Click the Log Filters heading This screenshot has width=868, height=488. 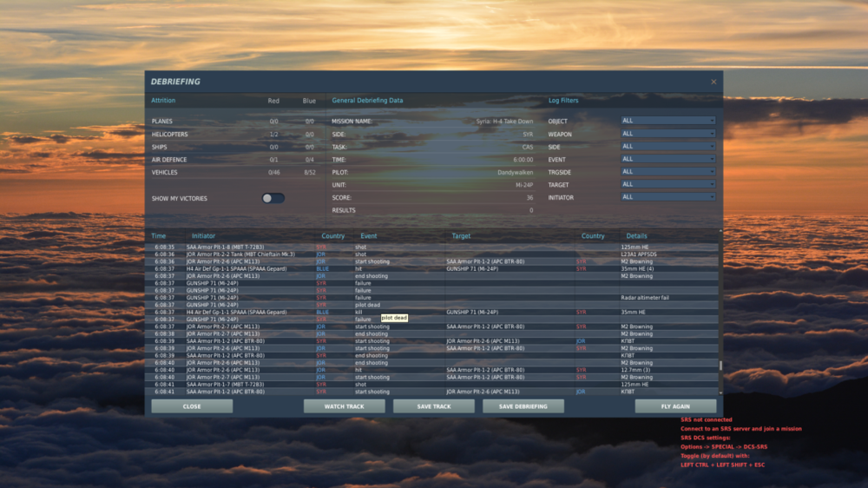[563, 100]
